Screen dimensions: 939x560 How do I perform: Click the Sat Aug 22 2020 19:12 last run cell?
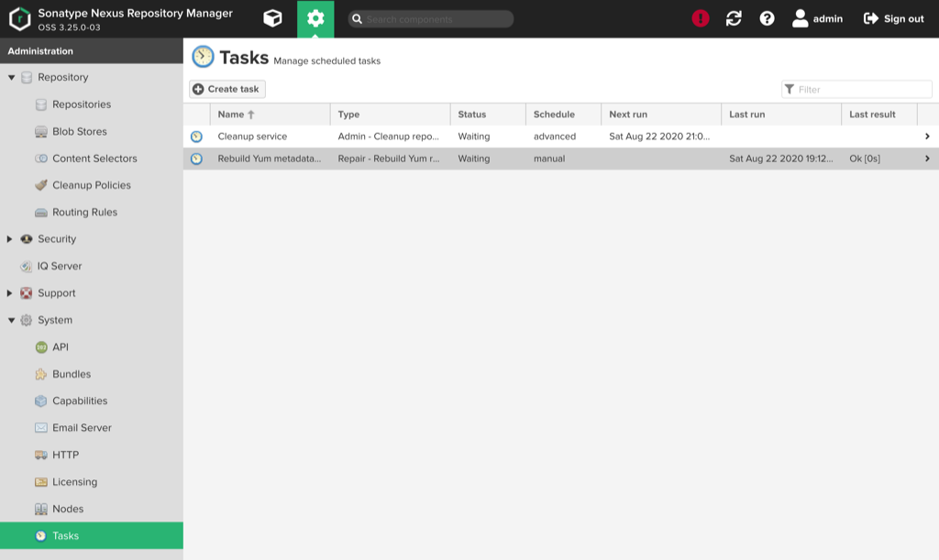(781, 159)
